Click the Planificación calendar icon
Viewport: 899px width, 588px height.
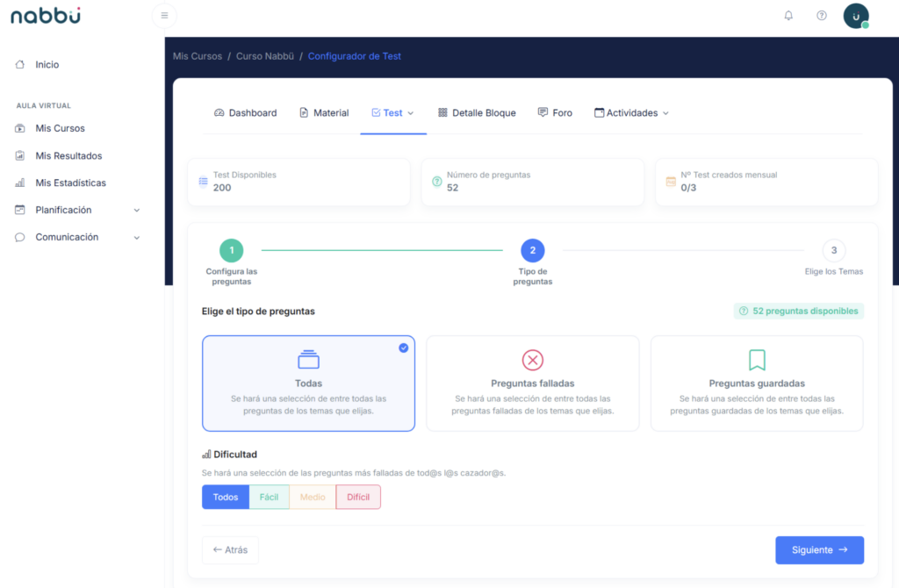click(20, 210)
